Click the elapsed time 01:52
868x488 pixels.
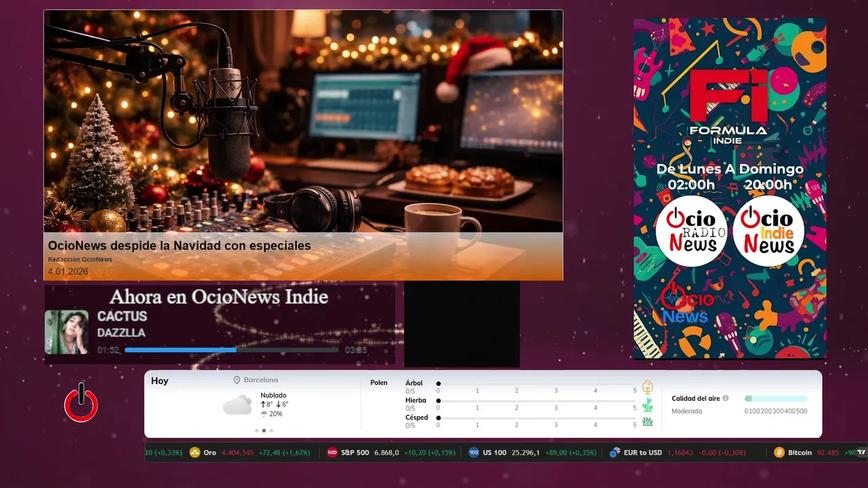tap(108, 350)
